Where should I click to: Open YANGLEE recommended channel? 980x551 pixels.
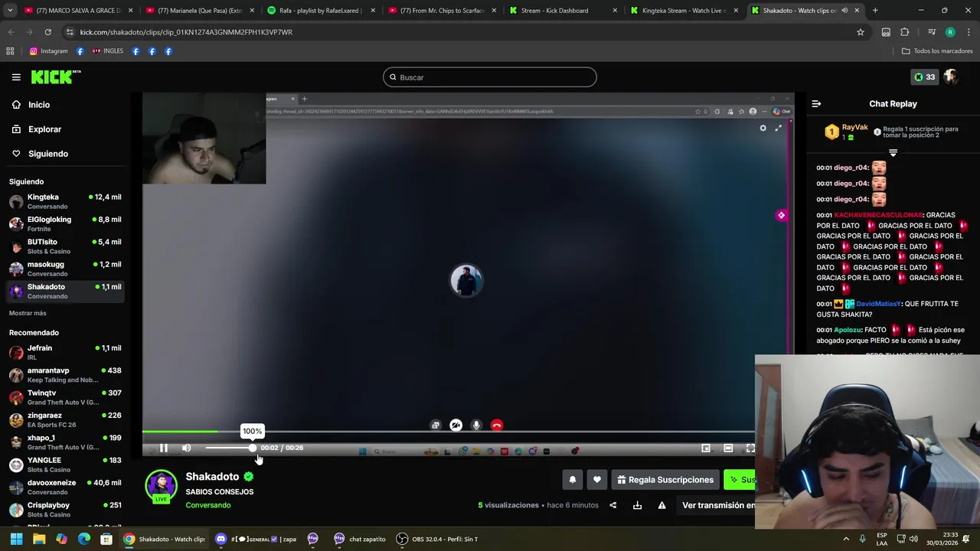click(x=64, y=465)
